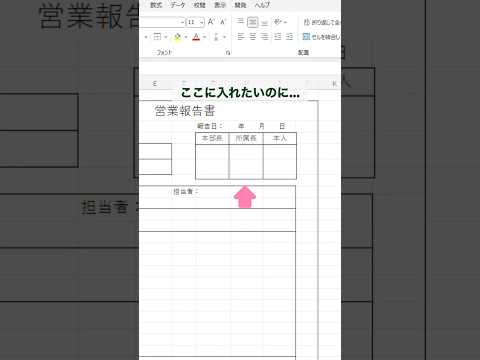Viewport: 480px width, 360px height.
Task: Open the 数式 (Formulas) ribbon tab
Action: point(156,5)
